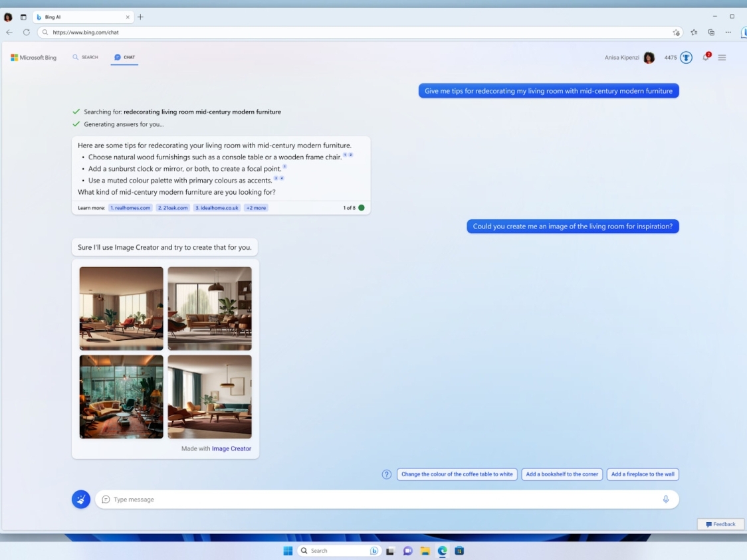
Task: Open the notifications bell icon
Action: point(706,58)
